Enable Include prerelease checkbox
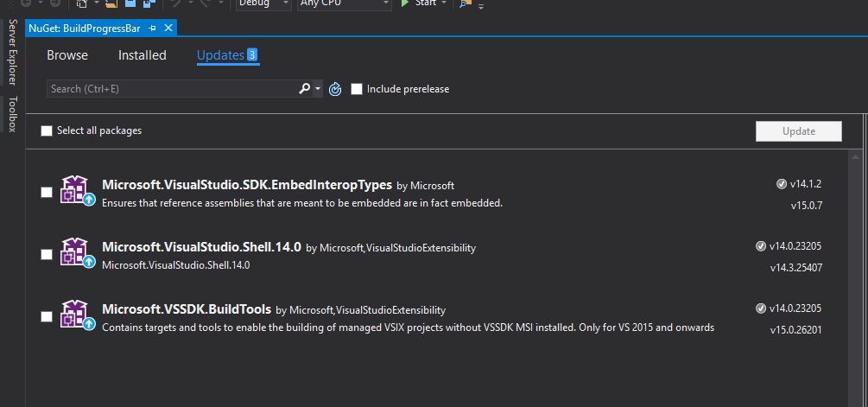868x407 pixels. click(x=357, y=89)
